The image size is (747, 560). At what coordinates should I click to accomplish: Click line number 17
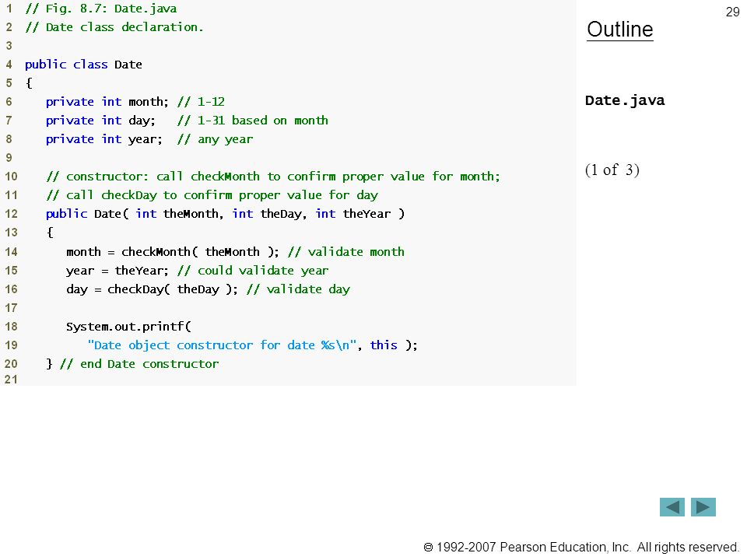[11, 308]
